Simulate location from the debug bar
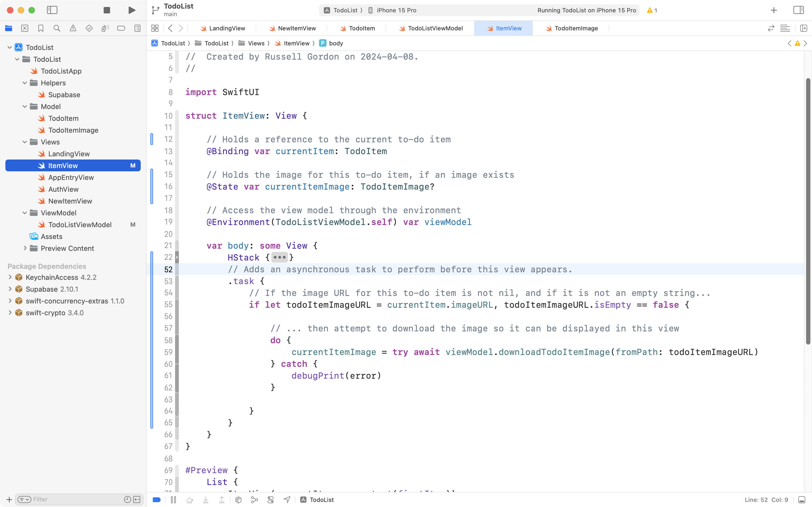The height and width of the screenshot is (507, 812). click(287, 499)
